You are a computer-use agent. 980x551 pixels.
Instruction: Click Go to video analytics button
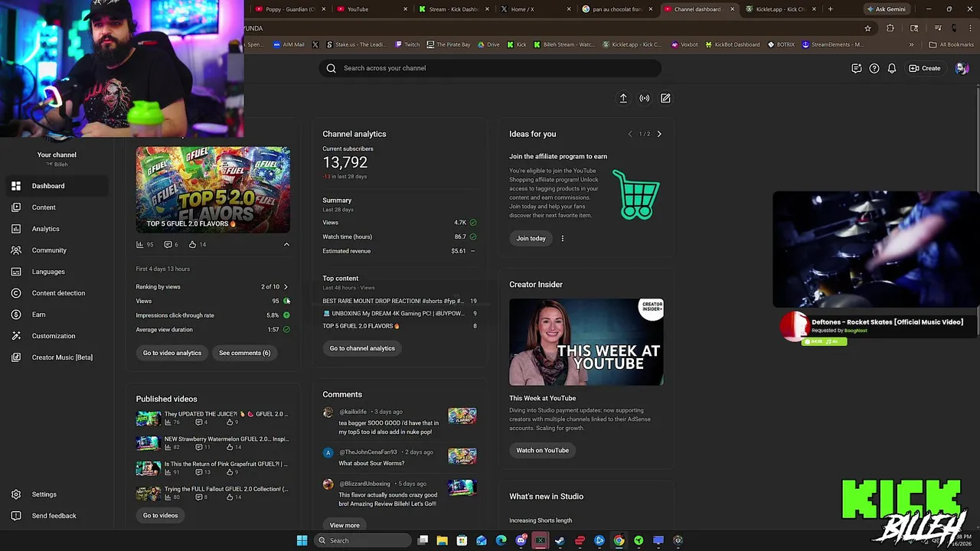pos(172,353)
